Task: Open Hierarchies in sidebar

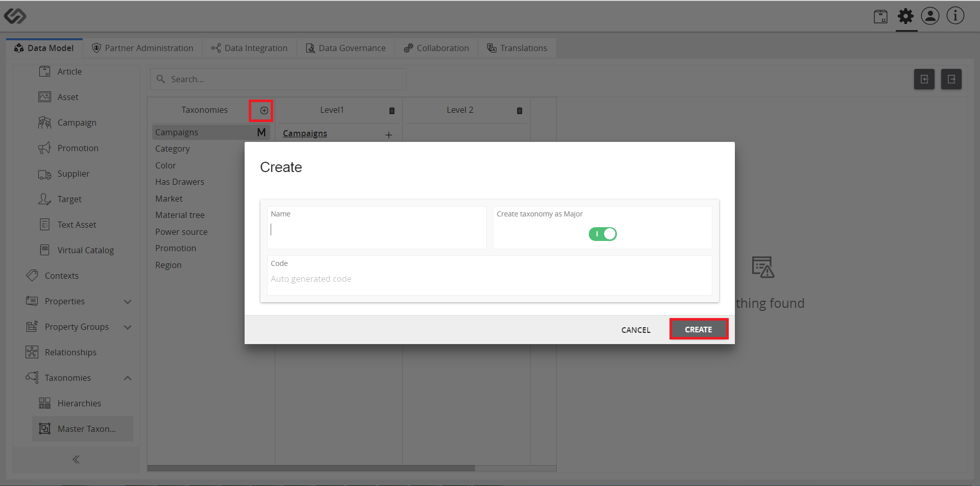Action: coord(79,403)
